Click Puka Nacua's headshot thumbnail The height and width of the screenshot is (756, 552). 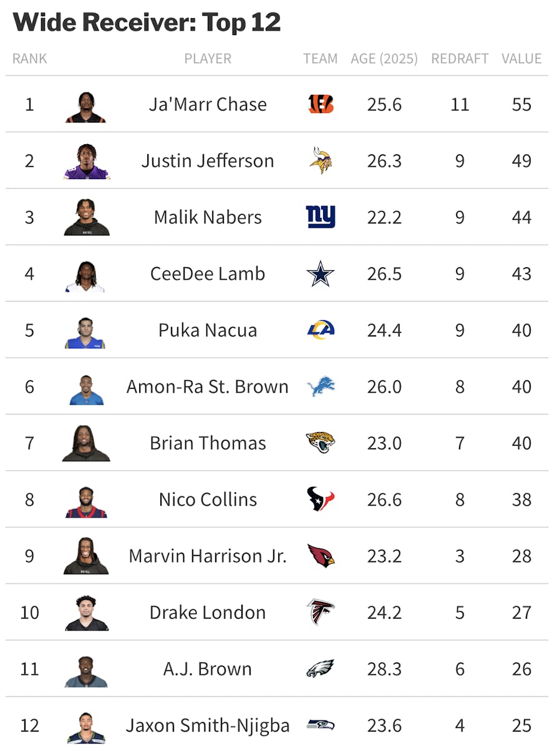click(x=85, y=333)
